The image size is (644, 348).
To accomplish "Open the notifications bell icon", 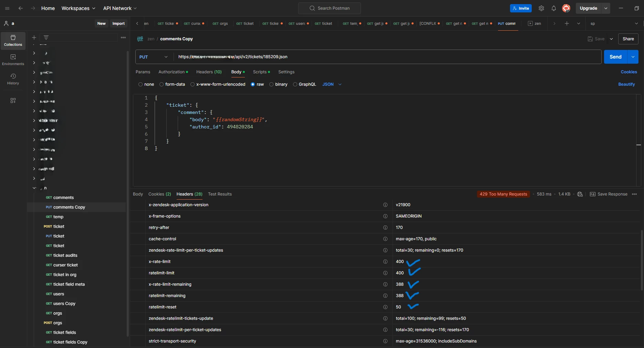I will coord(554,8).
